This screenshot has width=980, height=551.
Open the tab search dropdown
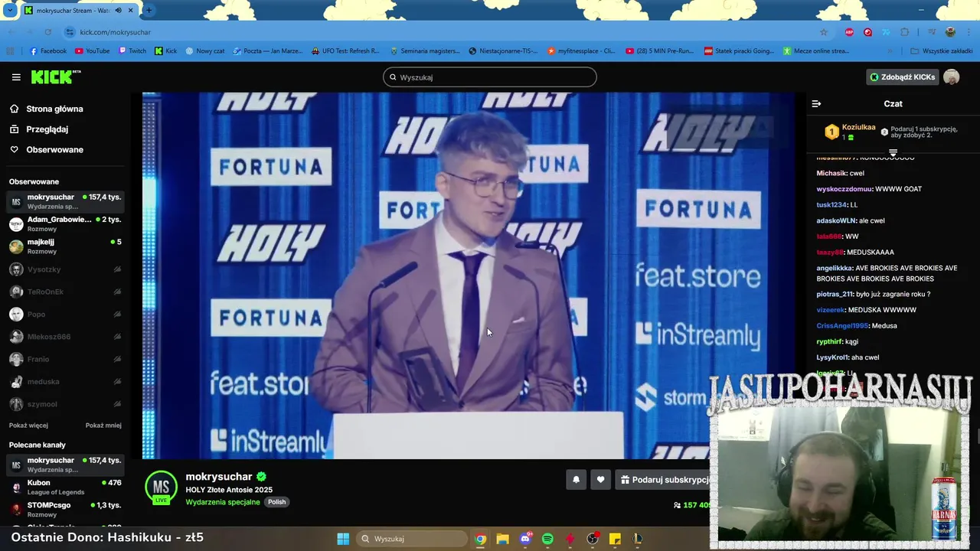point(10,11)
